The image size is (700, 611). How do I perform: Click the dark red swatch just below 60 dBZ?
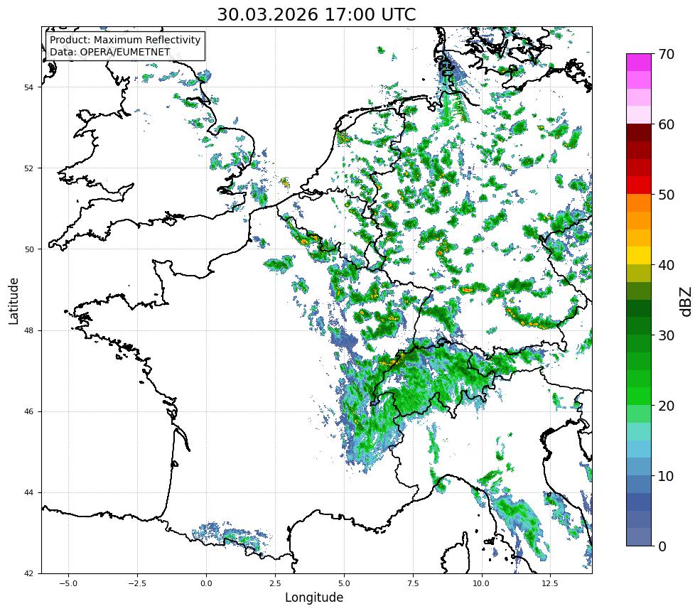(x=639, y=133)
